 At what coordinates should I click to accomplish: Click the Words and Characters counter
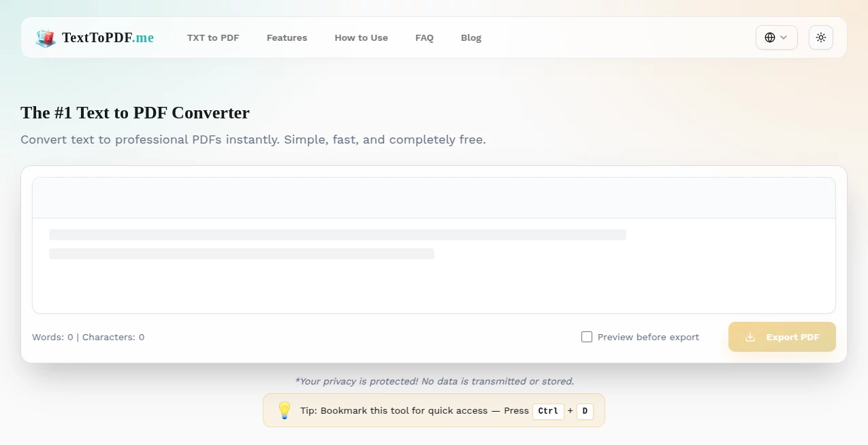(87, 337)
